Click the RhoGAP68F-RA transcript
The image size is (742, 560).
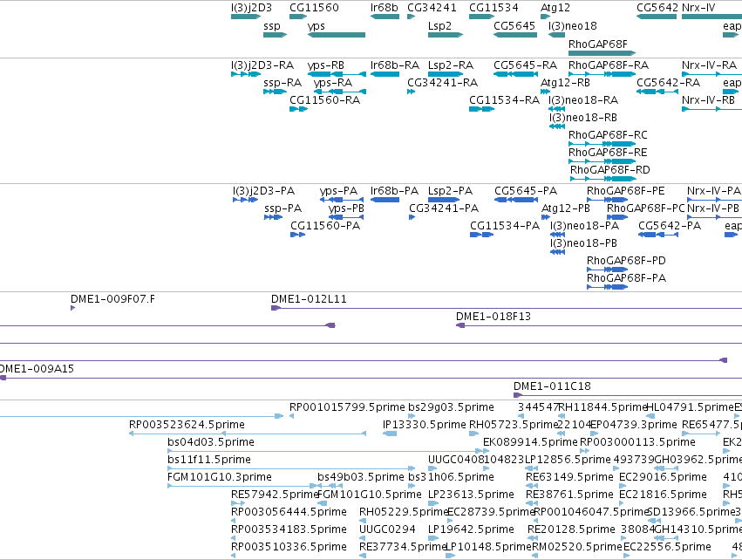[602, 74]
